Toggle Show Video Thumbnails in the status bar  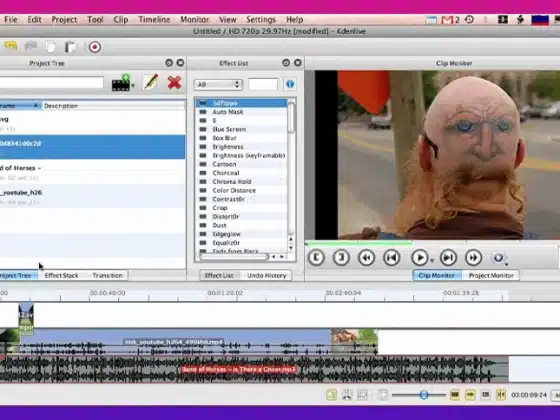click(455, 395)
